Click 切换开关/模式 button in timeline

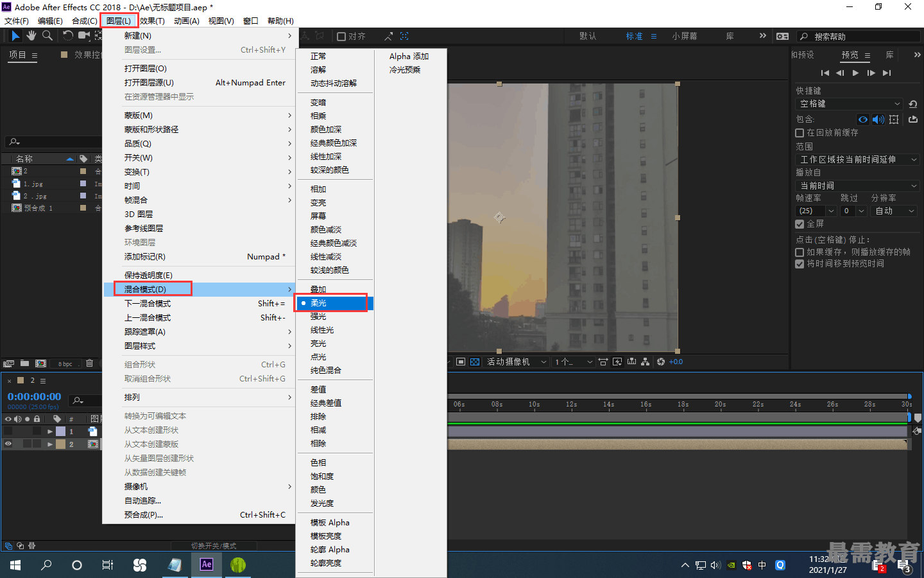[x=214, y=546]
